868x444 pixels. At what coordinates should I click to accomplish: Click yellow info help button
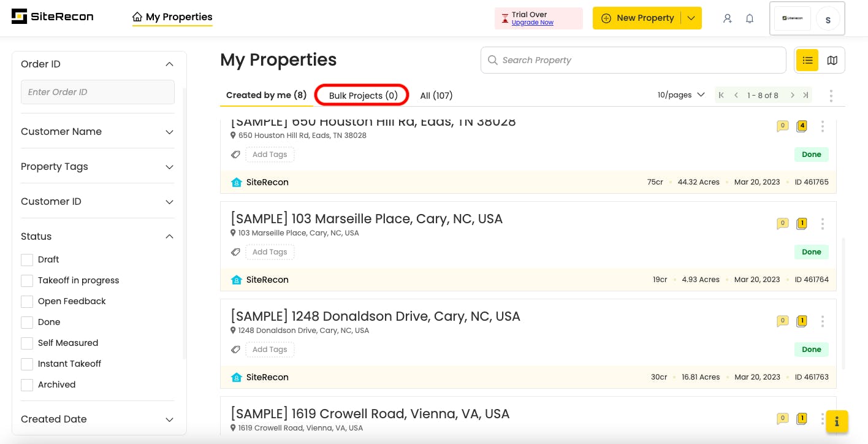(x=837, y=421)
